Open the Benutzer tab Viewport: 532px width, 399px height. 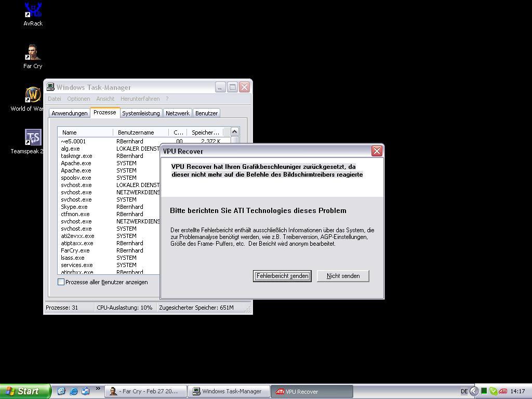click(206, 113)
